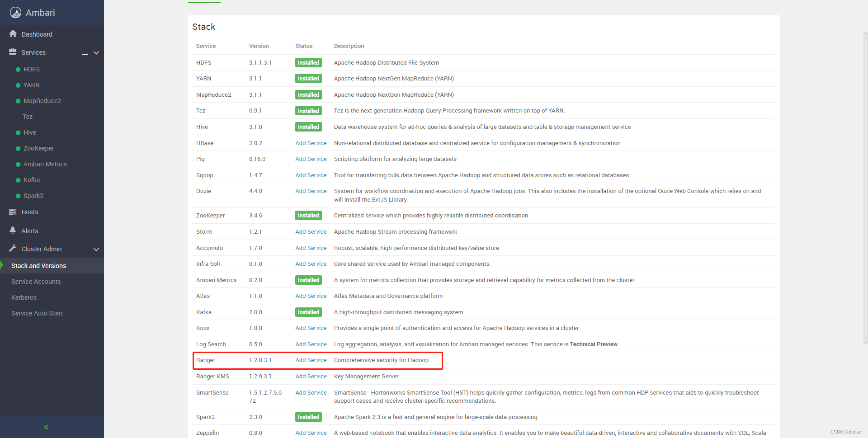The width and height of the screenshot is (868, 438).
Task: Click Add Service for Storm
Action: [311, 232]
